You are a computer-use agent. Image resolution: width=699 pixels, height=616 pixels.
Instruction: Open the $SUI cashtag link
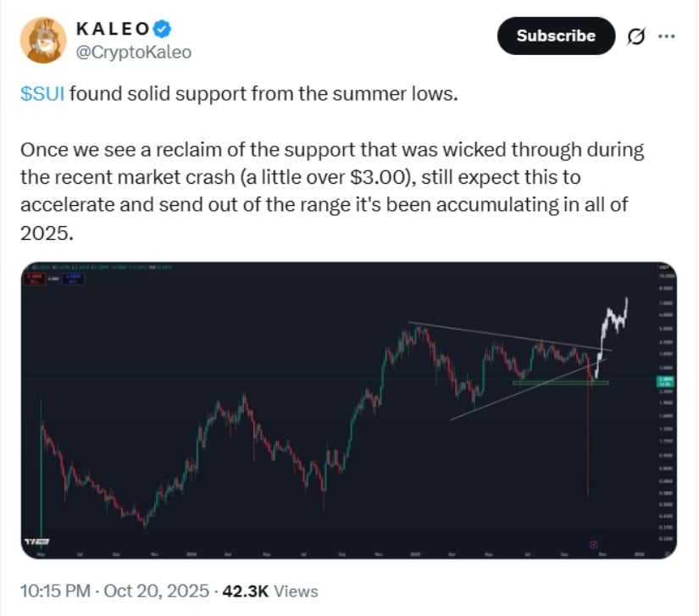click(x=42, y=93)
